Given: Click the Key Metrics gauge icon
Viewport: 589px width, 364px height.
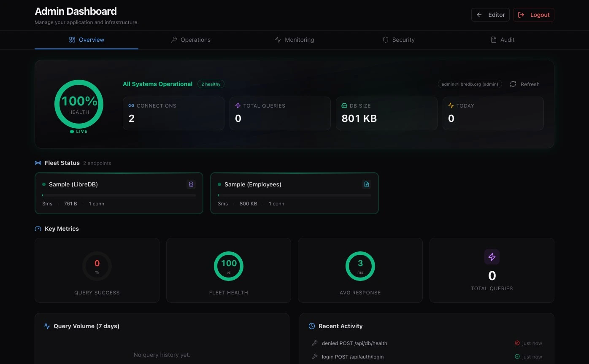Looking at the screenshot, I should 38,229.
